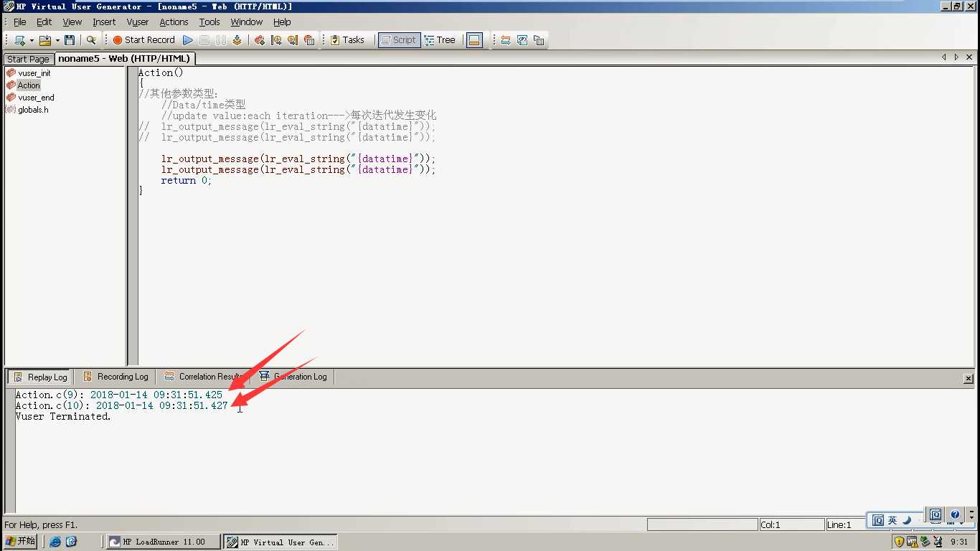Open the Window menu
980x551 pixels.
(x=247, y=22)
